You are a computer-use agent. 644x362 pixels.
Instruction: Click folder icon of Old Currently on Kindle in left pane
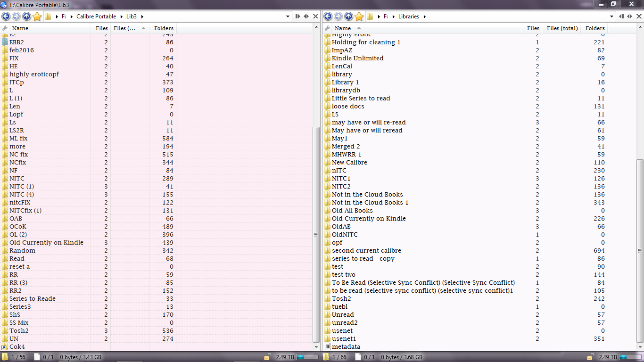click(x=5, y=243)
